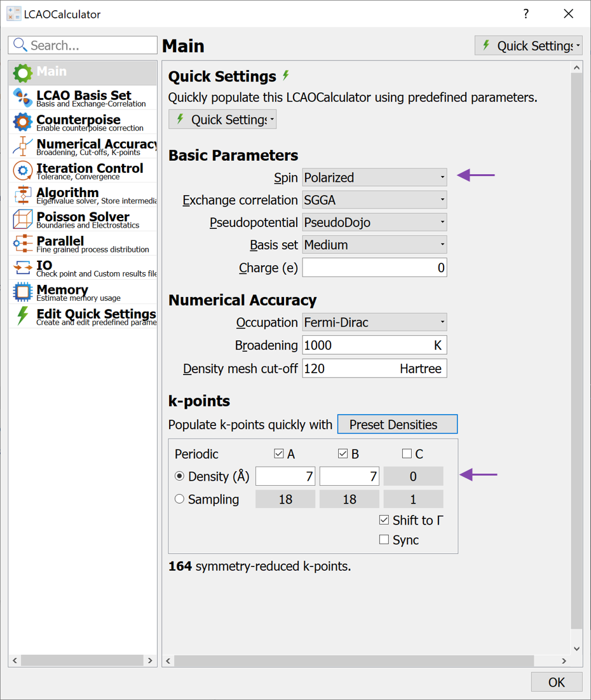Click the Sampling A value 18

click(x=285, y=499)
